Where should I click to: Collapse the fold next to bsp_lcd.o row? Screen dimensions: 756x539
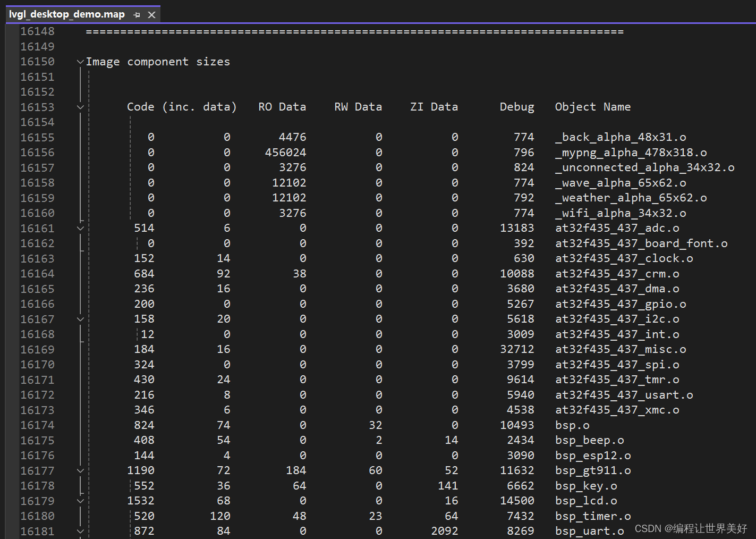[x=80, y=500]
